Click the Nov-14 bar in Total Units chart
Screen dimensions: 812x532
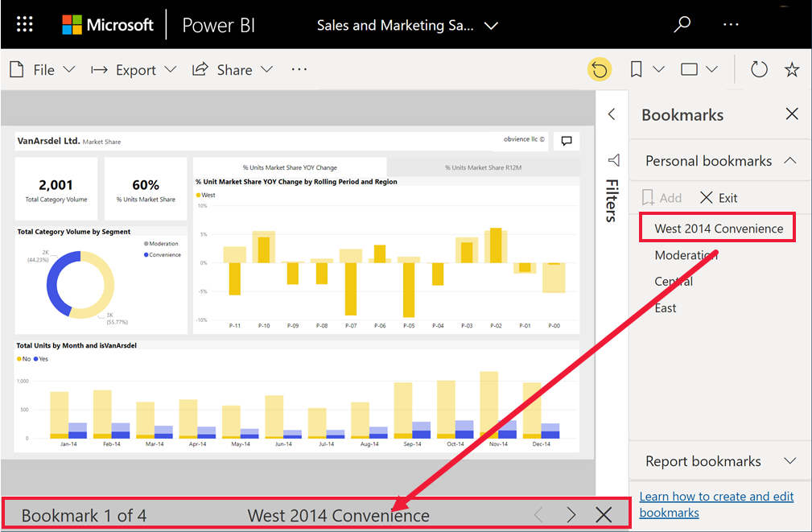[488, 405]
